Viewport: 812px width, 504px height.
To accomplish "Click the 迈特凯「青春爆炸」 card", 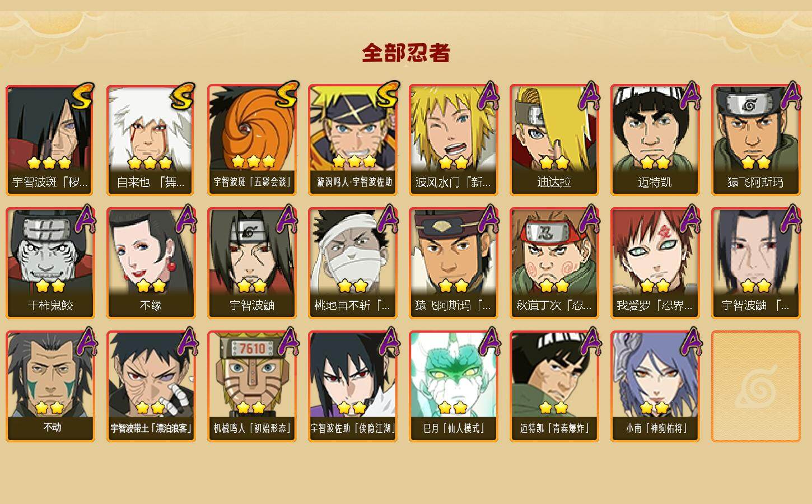I will pyautogui.click(x=554, y=386).
